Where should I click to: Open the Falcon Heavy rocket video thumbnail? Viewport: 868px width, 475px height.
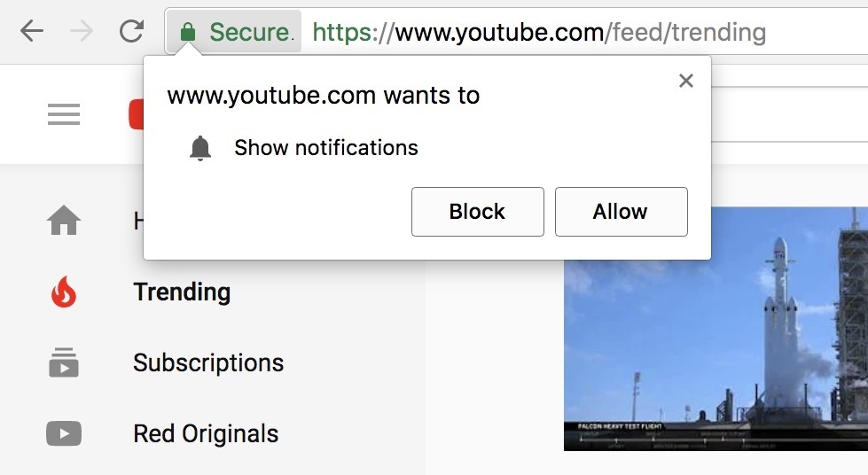pos(716,329)
